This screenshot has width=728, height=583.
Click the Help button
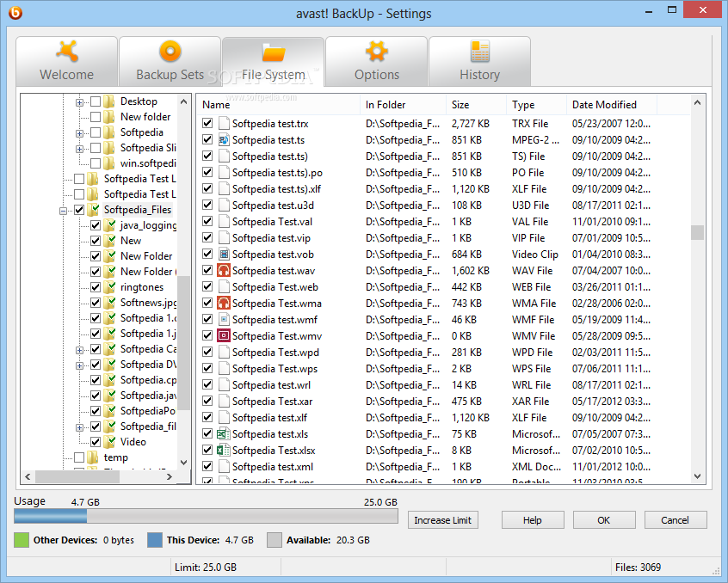533,520
